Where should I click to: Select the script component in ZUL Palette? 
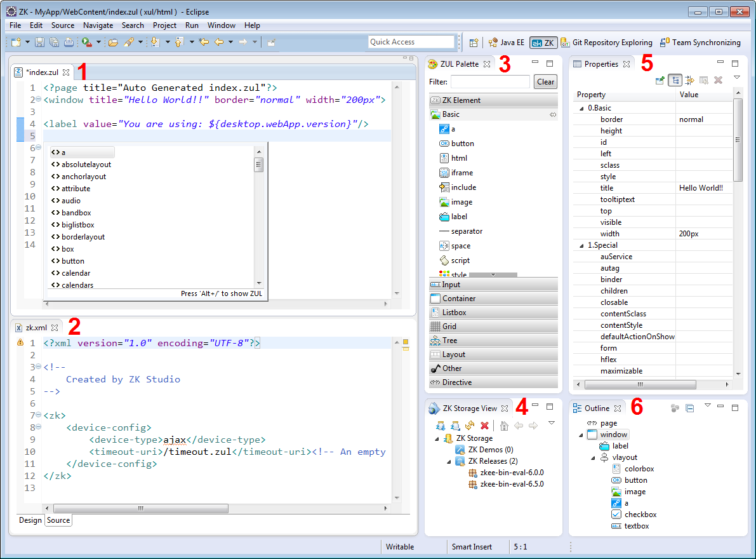(x=454, y=260)
